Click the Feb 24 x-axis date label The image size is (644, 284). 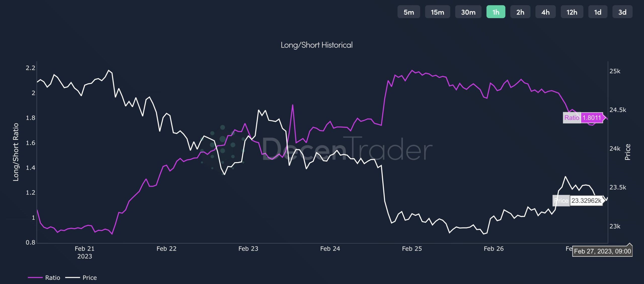[330, 249]
